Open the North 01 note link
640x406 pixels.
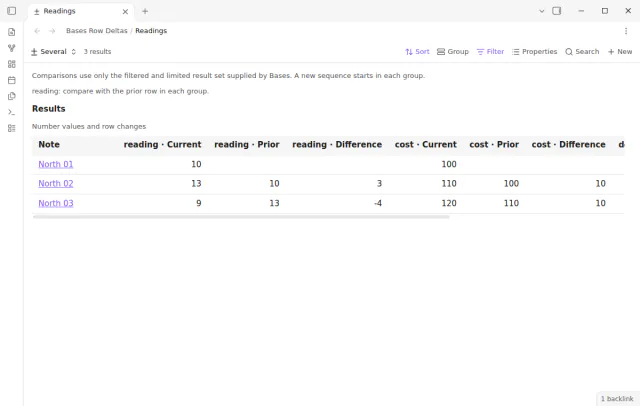[x=56, y=164]
